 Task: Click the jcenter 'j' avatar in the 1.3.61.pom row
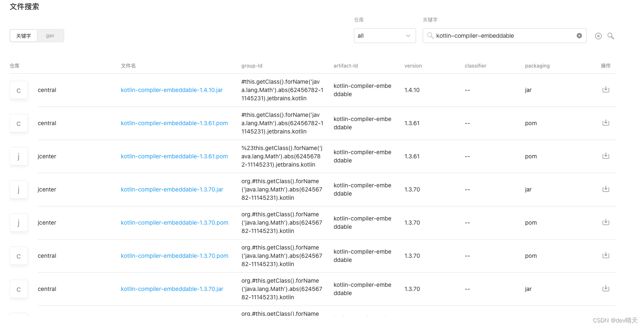click(19, 156)
